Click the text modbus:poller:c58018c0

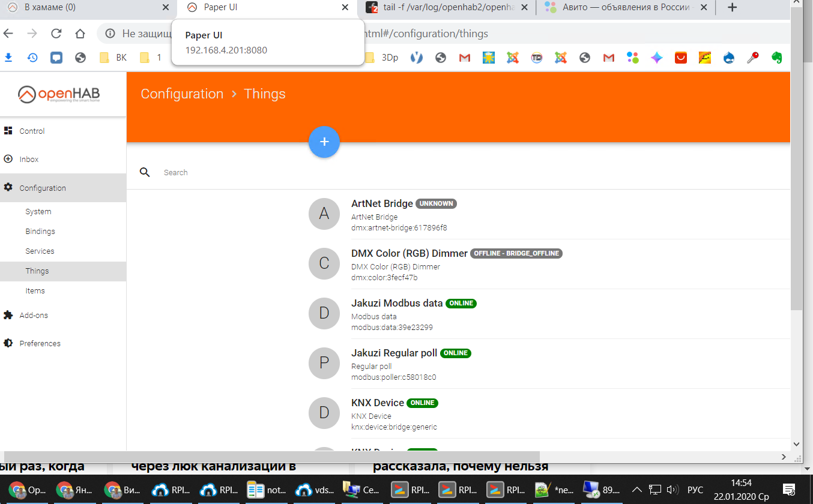(x=393, y=377)
